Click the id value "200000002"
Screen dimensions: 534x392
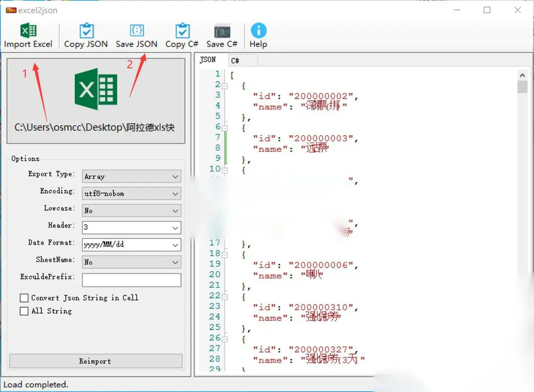pyautogui.click(x=321, y=97)
